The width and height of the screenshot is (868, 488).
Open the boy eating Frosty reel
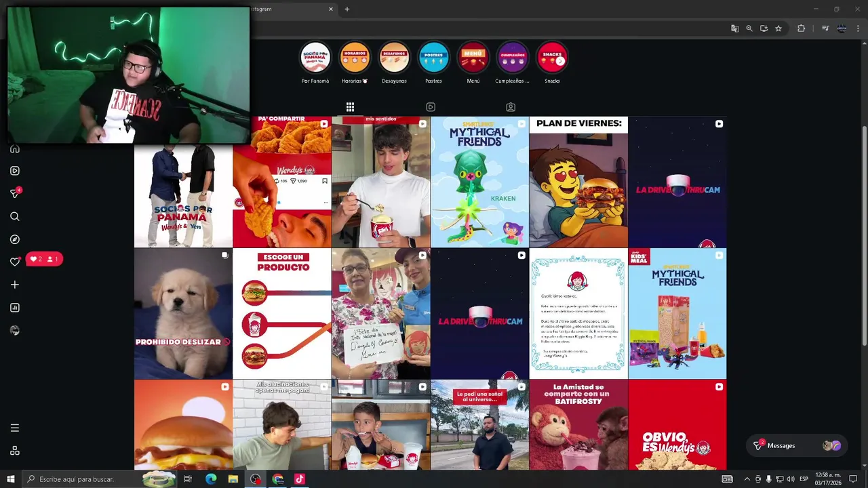[381, 182]
